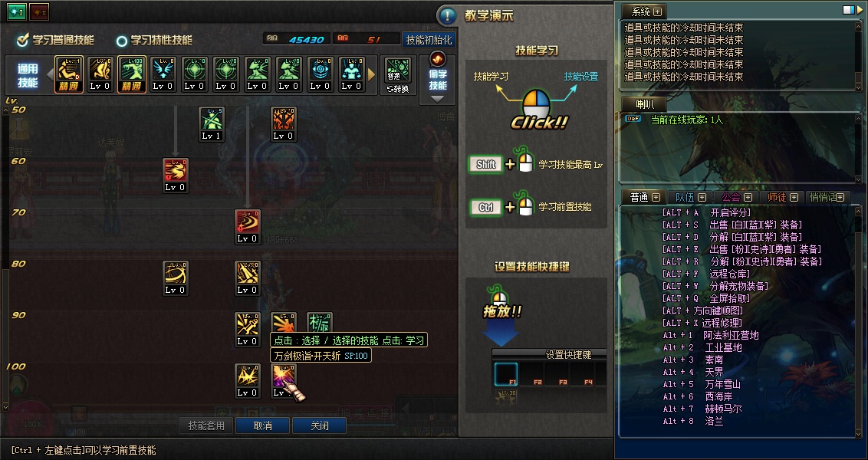868x460 pixels.
Task: Click the blue wings general skill icon
Action: 163,74
